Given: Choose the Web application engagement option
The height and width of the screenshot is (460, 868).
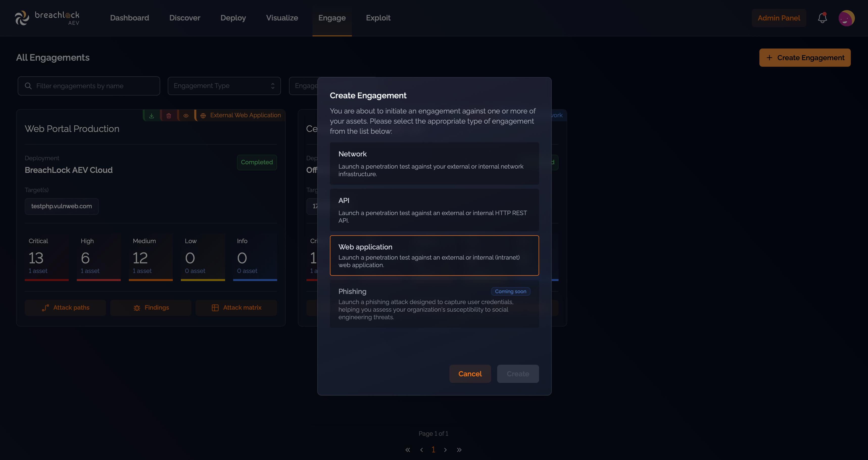Looking at the screenshot, I should tap(434, 256).
